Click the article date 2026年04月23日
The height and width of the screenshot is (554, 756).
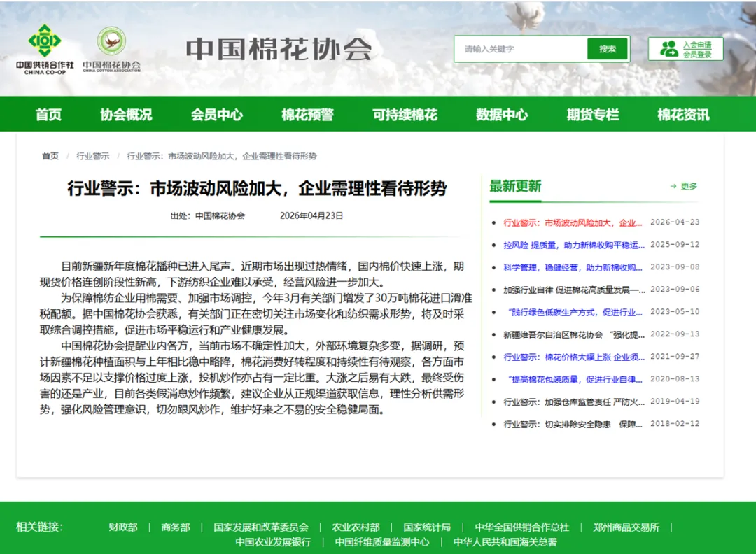(311, 216)
